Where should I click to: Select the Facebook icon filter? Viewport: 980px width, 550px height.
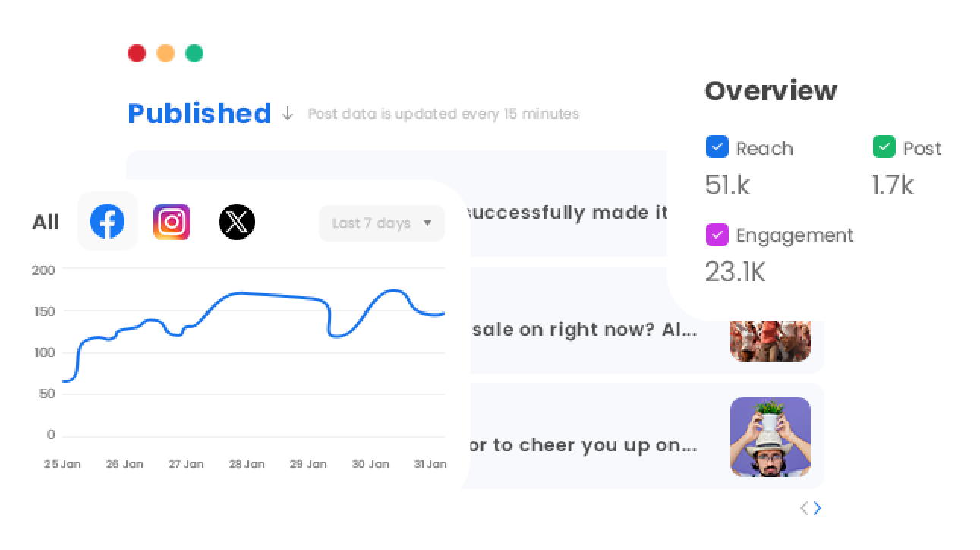coord(107,221)
